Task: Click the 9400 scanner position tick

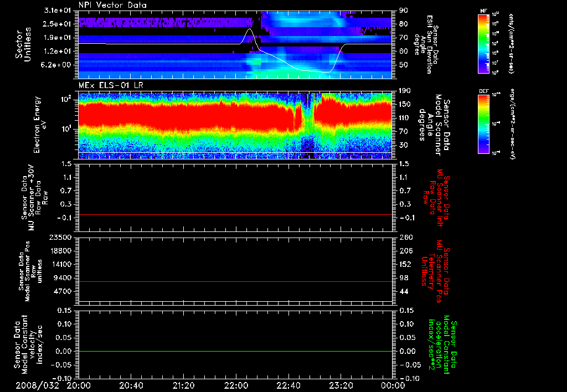Action: (63, 278)
